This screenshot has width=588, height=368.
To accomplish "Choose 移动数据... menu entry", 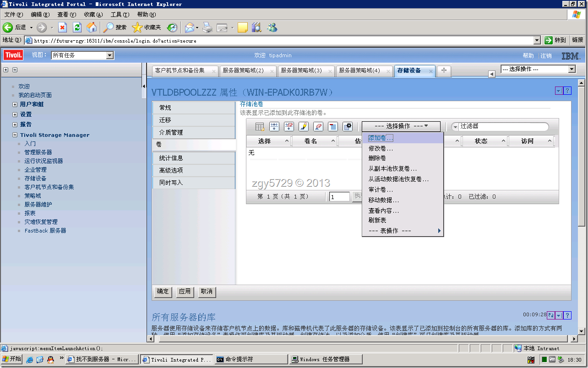I will pos(403,200).
